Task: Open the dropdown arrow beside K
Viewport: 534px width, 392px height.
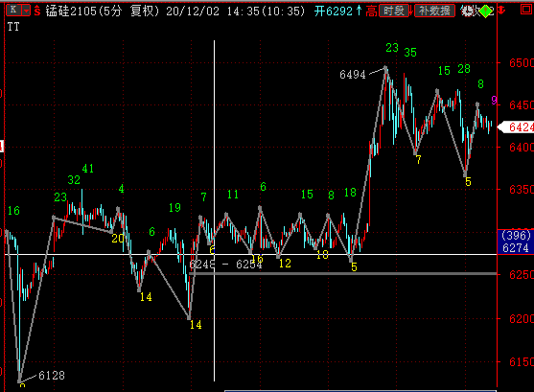Action: point(26,11)
